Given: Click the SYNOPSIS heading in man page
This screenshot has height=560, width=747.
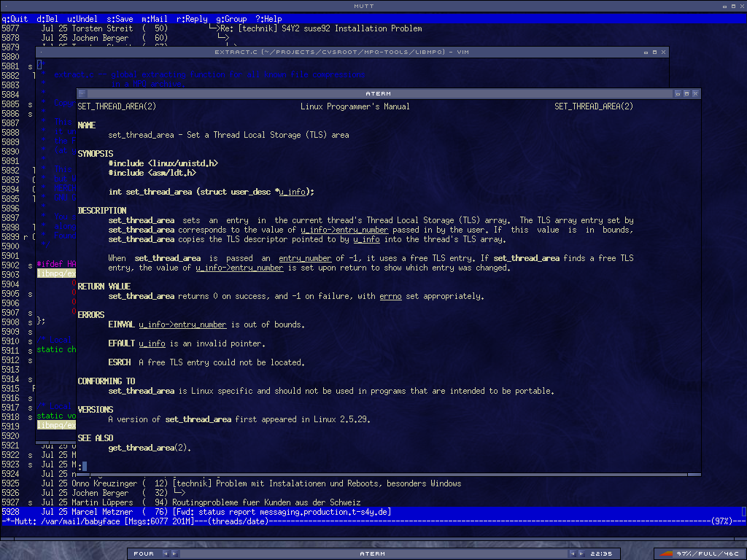Looking at the screenshot, I should [x=96, y=154].
